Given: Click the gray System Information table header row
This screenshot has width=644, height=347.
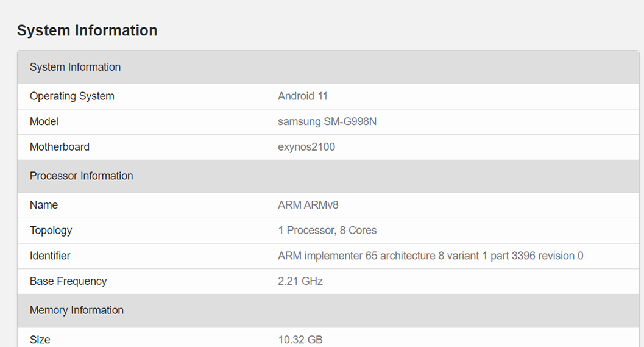Looking at the screenshot, I should click(x=75, y=67).
